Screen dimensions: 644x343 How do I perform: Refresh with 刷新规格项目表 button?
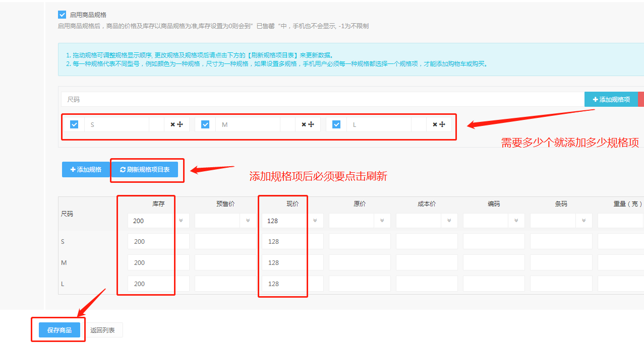coord(145,170)
